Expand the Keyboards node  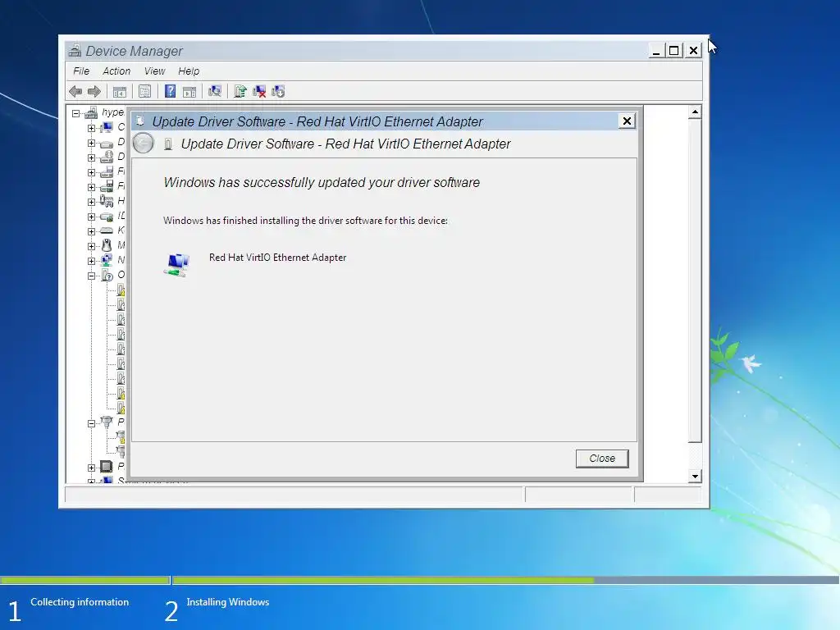tap(91, 231)
